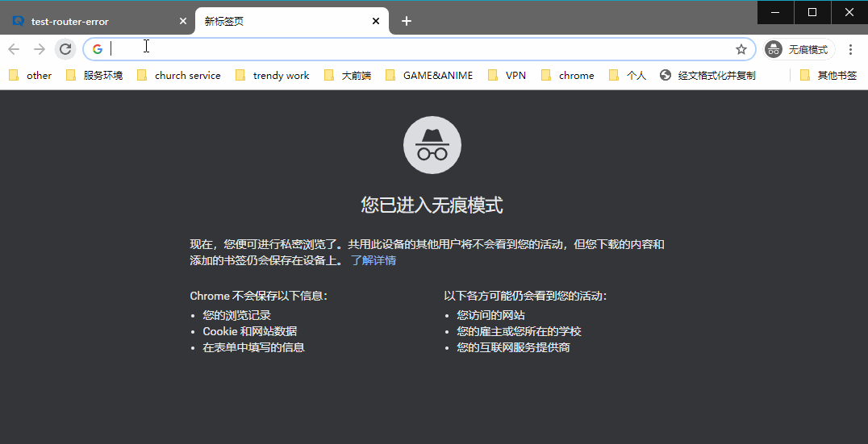
Task: Open the Chrome three-dot menu
Action: point(851,49)
